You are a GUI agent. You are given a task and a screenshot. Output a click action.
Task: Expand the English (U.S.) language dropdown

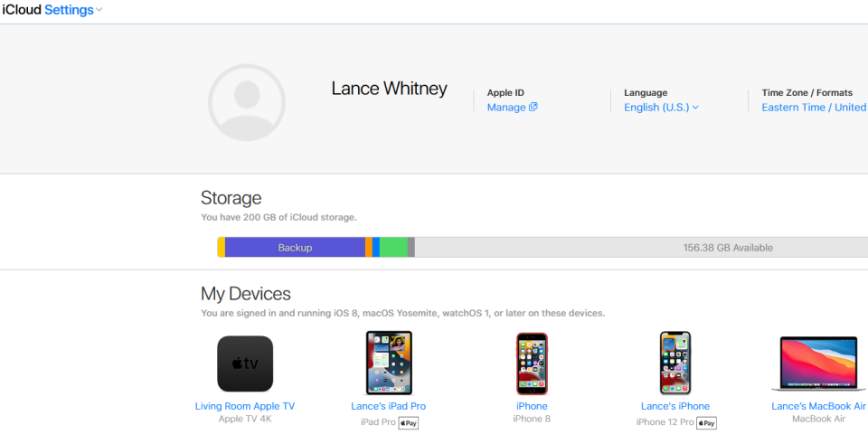pyautogui.click(x=662, y=108)
